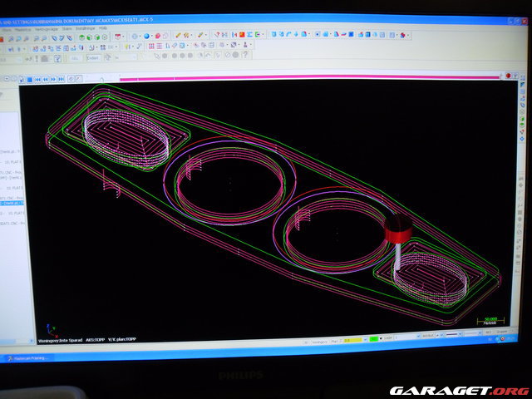Viewport: 532px width, 399px height.
Task: Click the blue globe icon in top toolbar
Action: coord(147,36)
